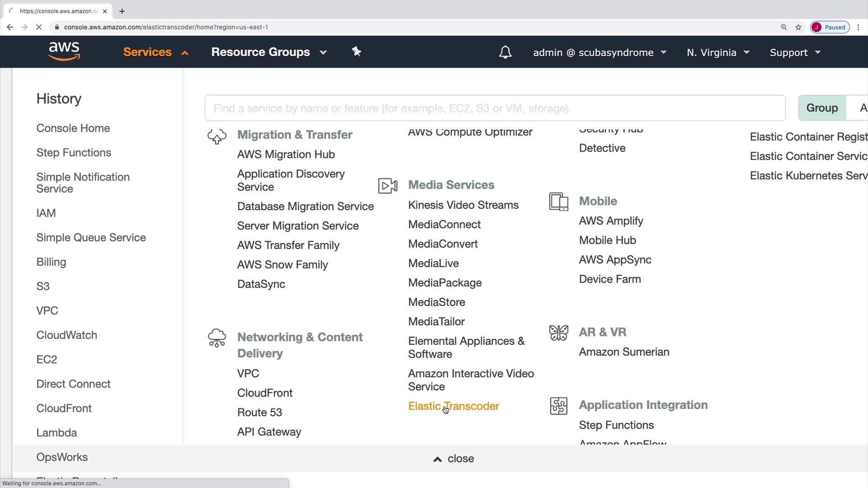Open the admin @ scubasyndrome account menu
The width and height of the screenshot is (868, 488).
pos(600,53)
